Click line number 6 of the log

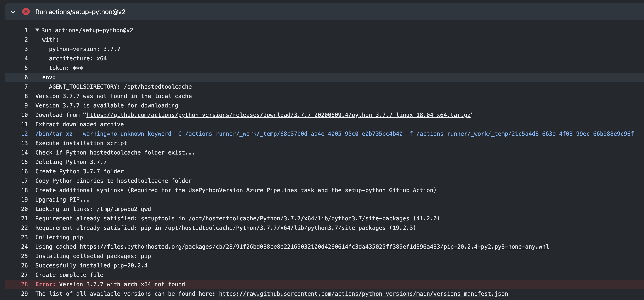(26, 77)
